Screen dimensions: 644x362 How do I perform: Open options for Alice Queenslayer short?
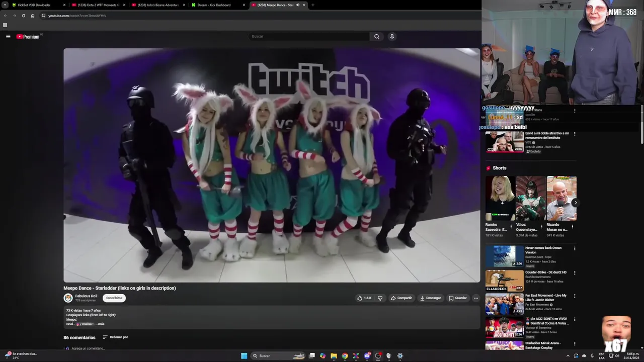(541, 227)
